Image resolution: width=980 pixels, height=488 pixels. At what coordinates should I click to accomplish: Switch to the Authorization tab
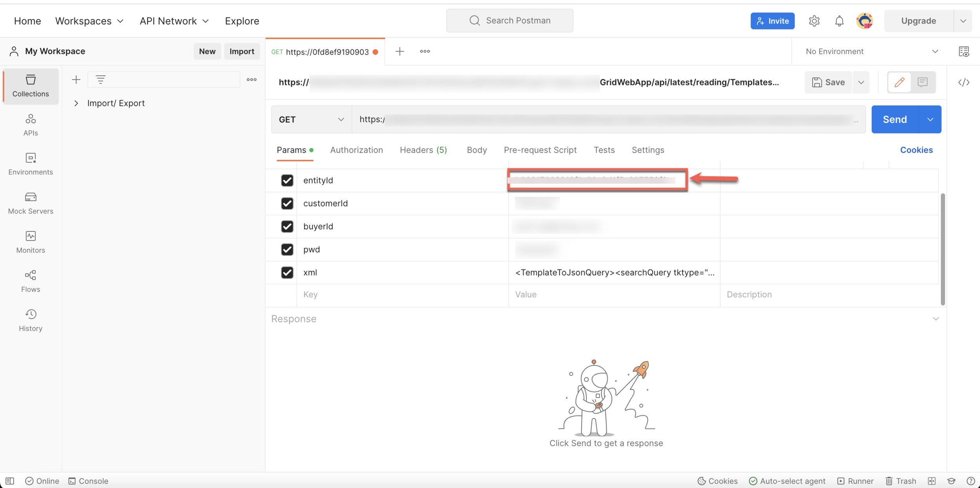pyautogui.click(x=356, y=150)
